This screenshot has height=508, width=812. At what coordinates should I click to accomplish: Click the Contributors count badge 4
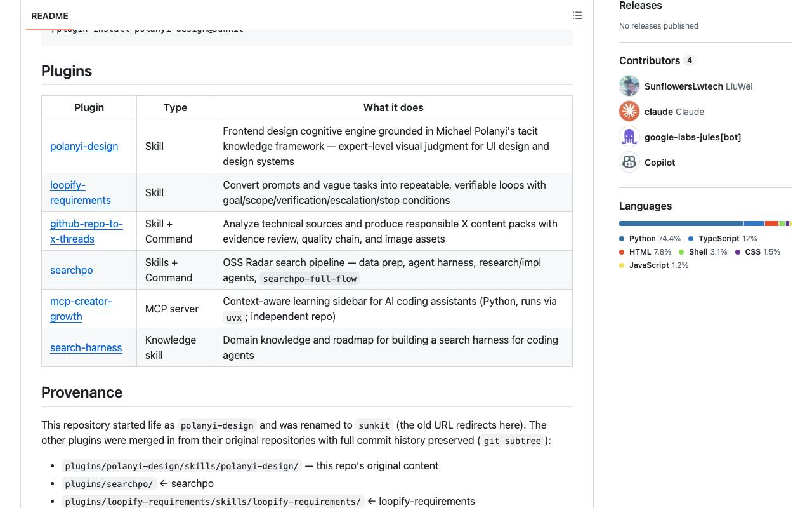point(690,60)
